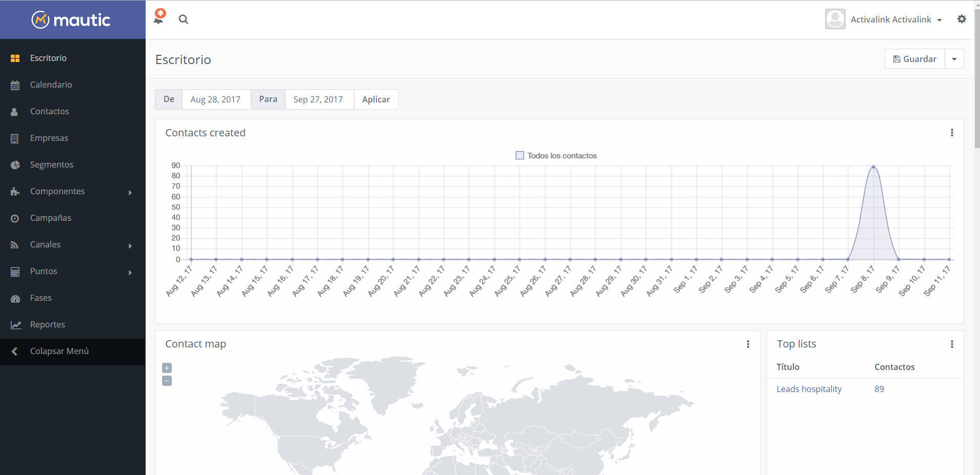Open the notifications bell icon
980x475 pixels.
click(x=159, y=19)
